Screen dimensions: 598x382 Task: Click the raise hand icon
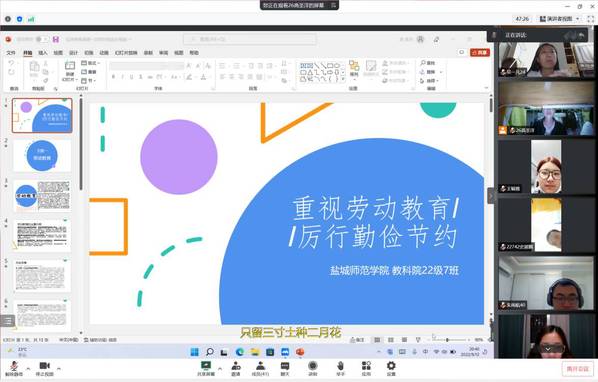click(x=340, y=368)
